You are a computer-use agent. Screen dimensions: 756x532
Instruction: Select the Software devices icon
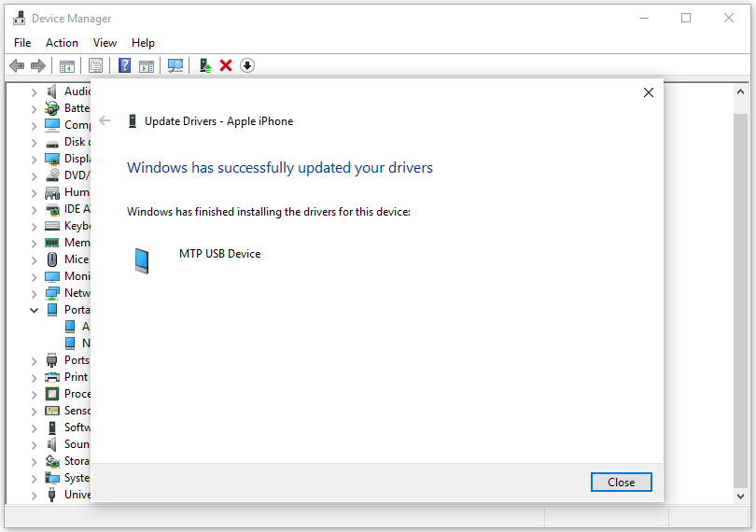(x=52, y=427)
